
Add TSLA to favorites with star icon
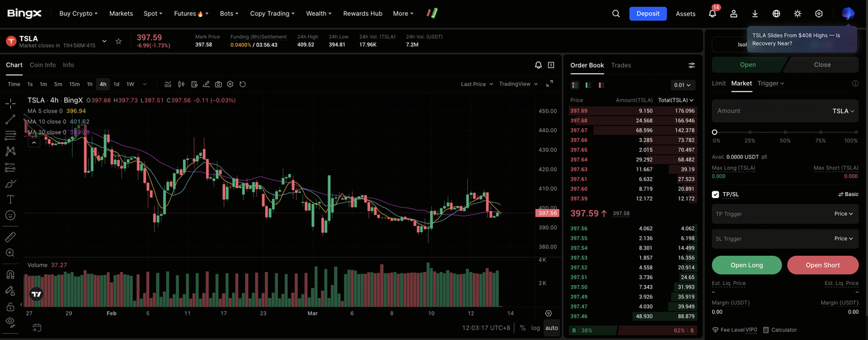[119, 41]
